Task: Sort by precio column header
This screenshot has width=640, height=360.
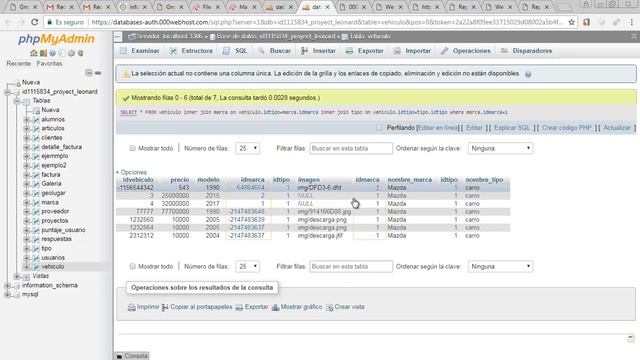Action: (x=180, y=180)
